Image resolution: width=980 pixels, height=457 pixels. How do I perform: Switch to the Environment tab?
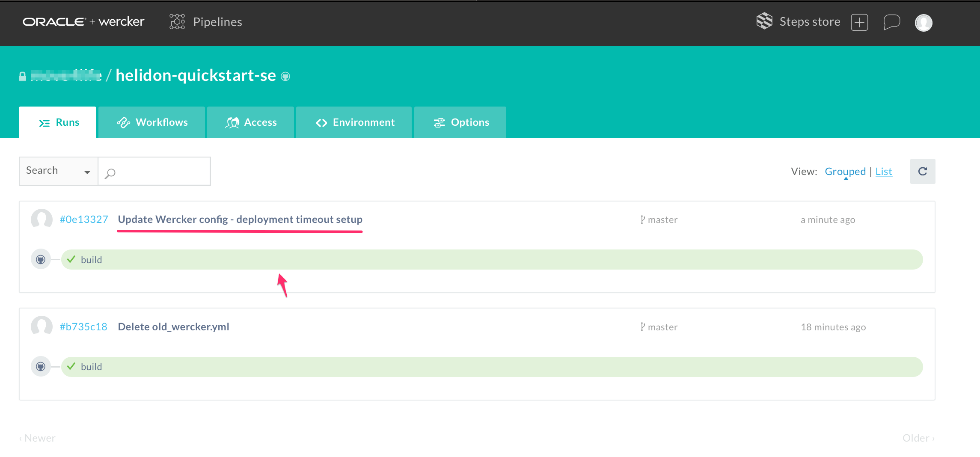click(x=354, y=122)
